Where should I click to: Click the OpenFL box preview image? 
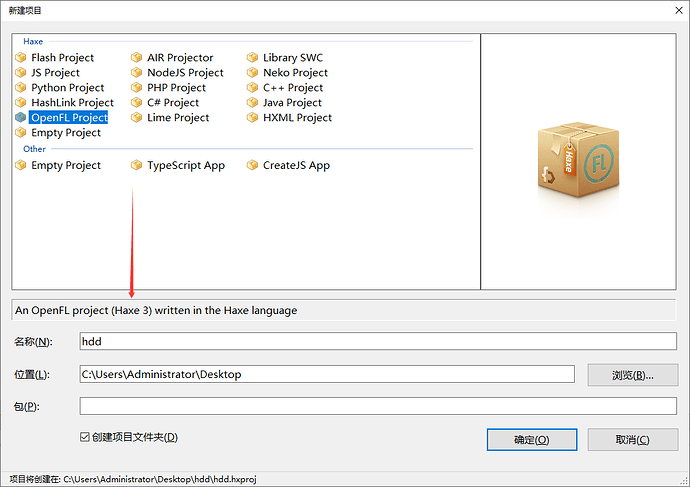[578, 162]
